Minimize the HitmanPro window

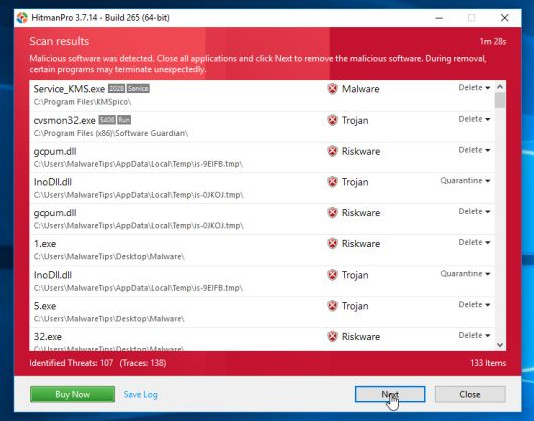click(x=439, y=18)
